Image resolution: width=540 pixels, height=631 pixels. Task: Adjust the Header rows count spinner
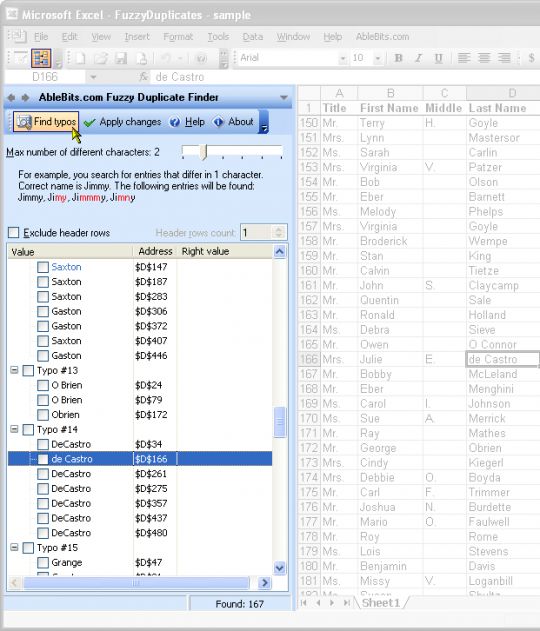(279, 232)
